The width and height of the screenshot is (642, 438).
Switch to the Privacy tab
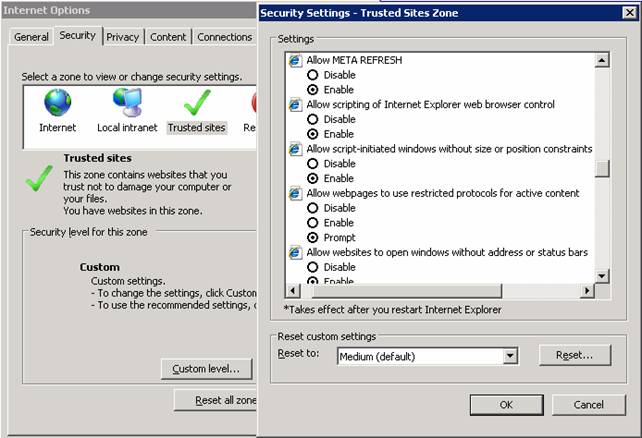click(122, 37)
